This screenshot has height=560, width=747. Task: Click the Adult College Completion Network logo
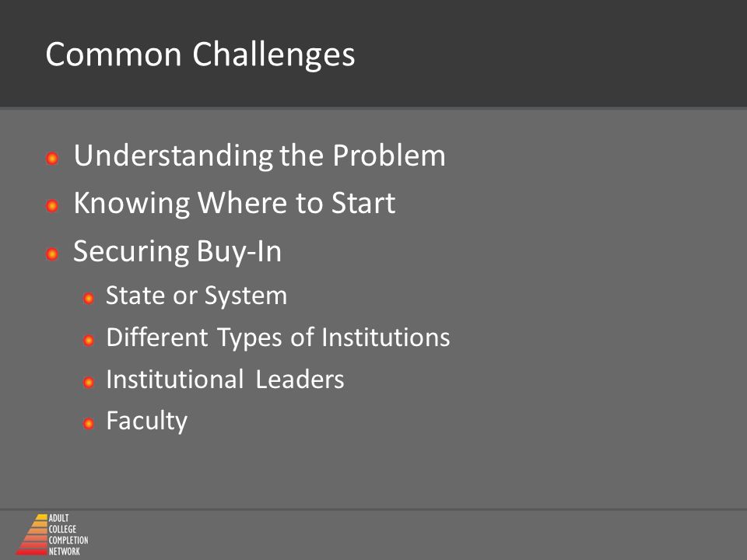pyautogui.click(x=52, y=534)
